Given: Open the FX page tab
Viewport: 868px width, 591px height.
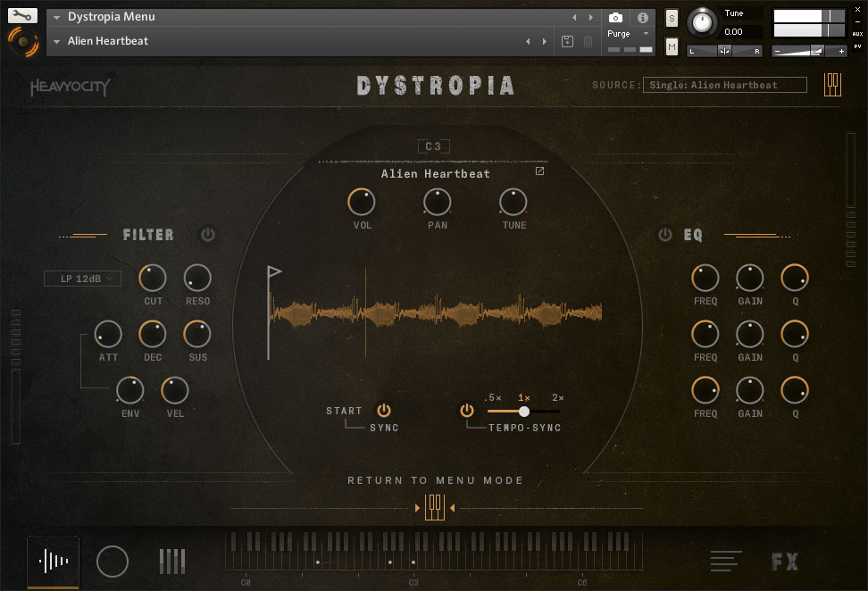Looking at the screenshot, I should click(785, 562).
